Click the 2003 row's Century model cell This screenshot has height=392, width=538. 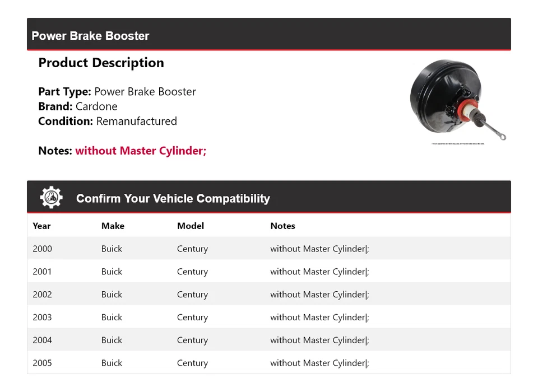point(192,317)
